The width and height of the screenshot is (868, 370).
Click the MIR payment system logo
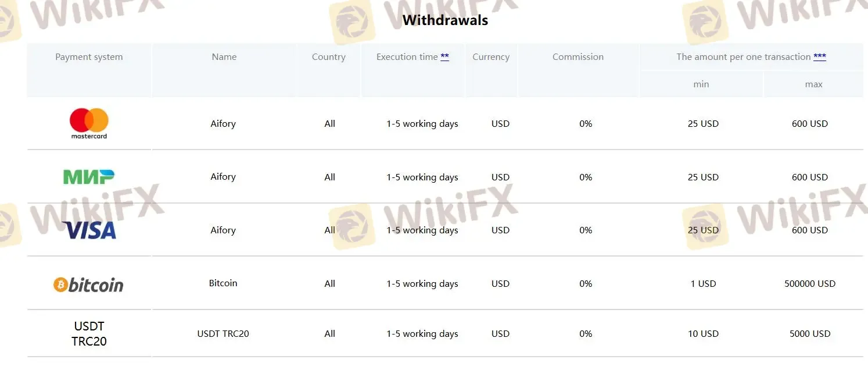[x=89, y=177]
